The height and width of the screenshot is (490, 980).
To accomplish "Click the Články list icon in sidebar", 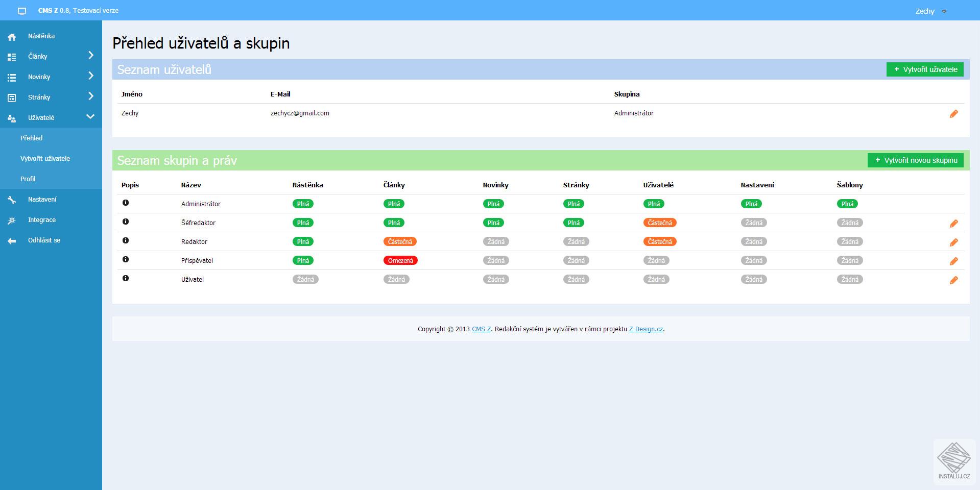I will [x=12, y=57].
